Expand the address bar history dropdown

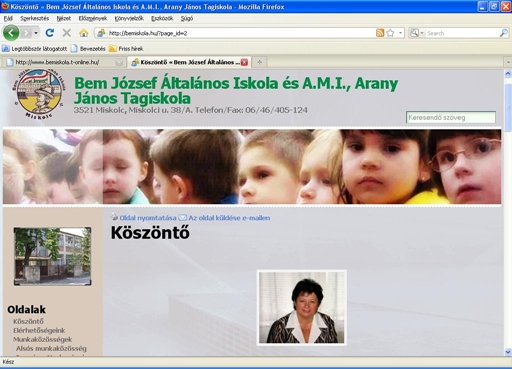tap(400, 33)
